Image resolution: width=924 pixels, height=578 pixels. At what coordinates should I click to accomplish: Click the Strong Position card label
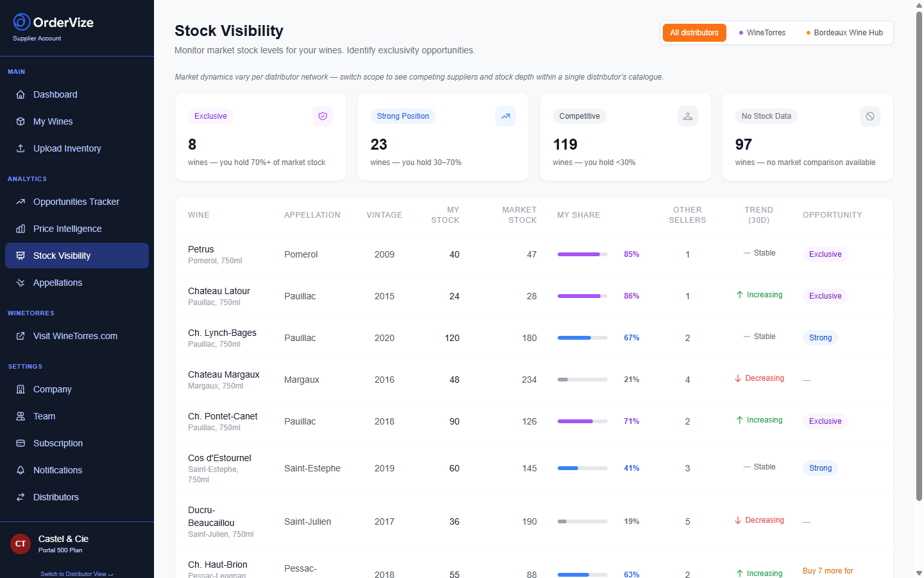click(x=403, y=116)
